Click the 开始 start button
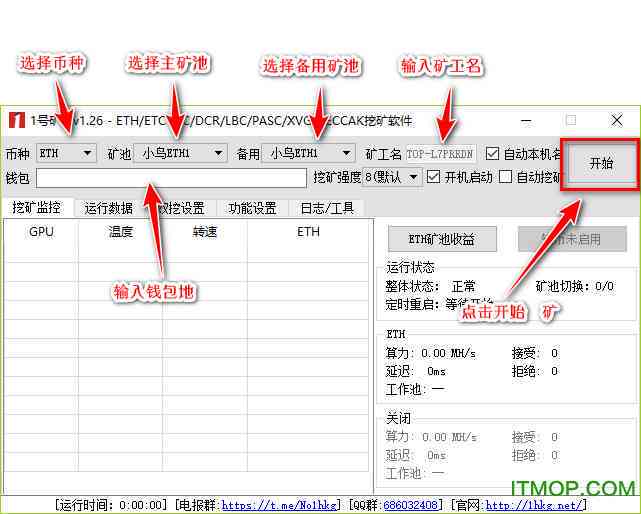Viewport: 641px width, 514px height. [x=600, y=164]
